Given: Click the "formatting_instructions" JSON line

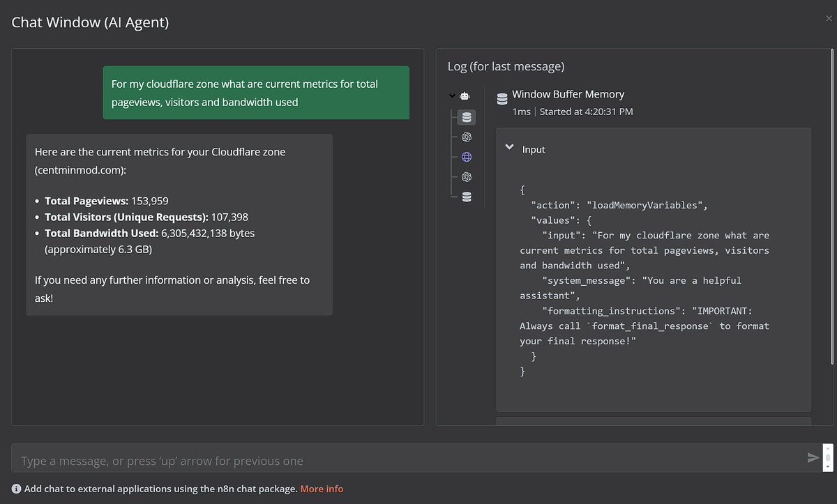Looking at the screenshot, I should pos(644,326).
